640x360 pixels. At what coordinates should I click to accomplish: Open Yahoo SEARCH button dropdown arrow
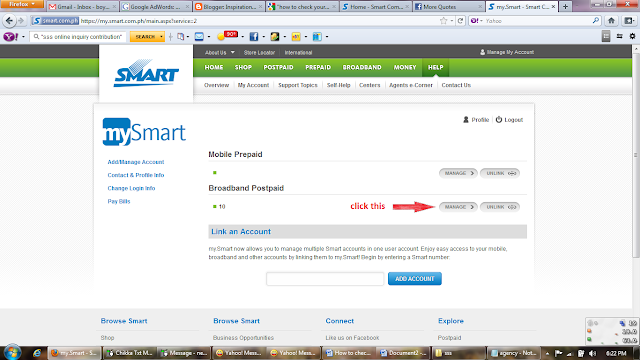(x=161, y=37)
